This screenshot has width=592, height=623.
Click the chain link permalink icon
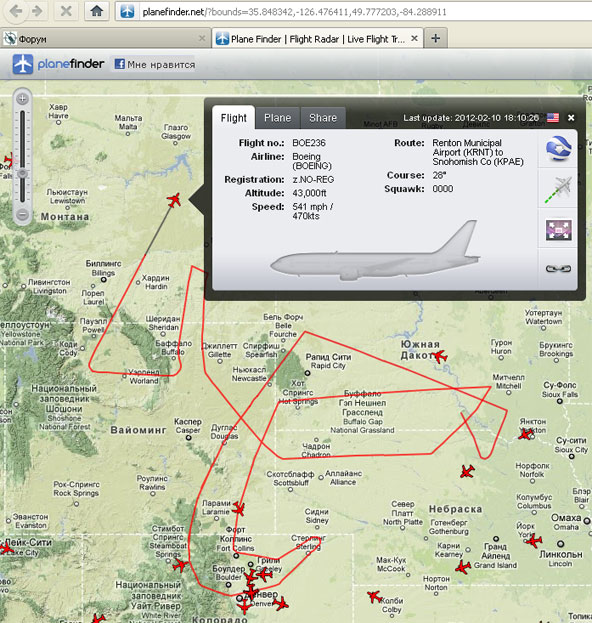(x=558, y=269)
